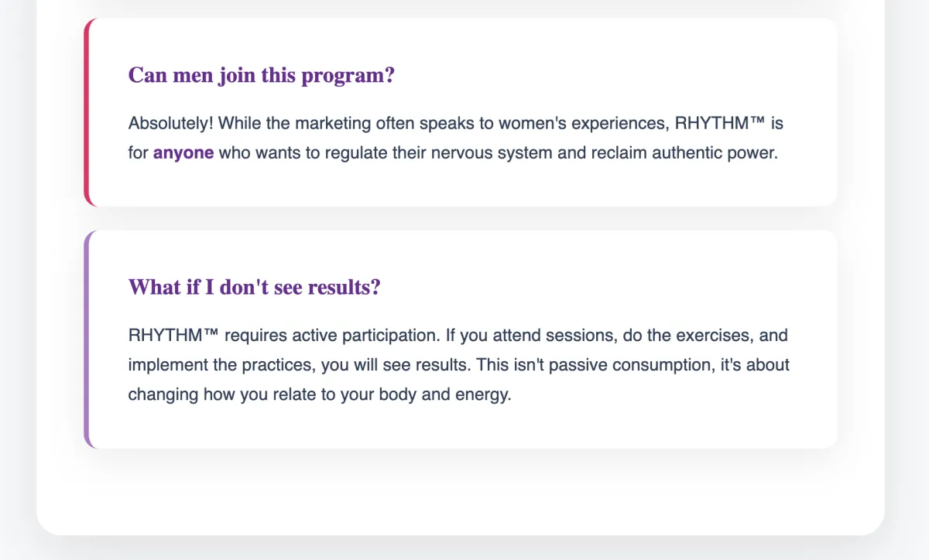The image size is (929, 560).
Task: Click the 'Can men join this program?' heading
Action: click(x=262, y=76)
